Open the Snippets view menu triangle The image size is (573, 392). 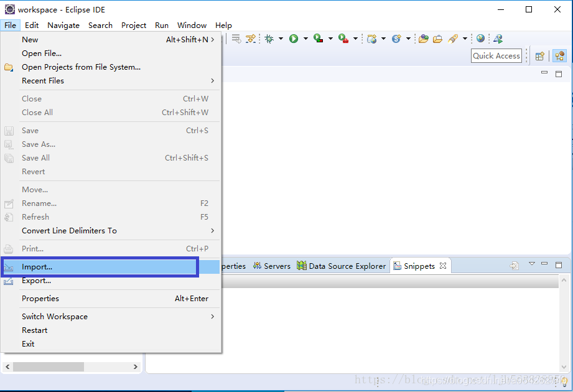click(x=532, y=263)
